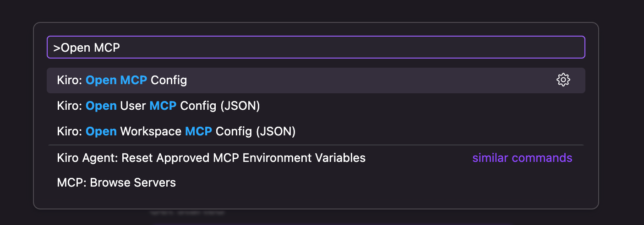Run Kiro: Open MCP Config command
The height and width of the screenshot is (225, 644).
[122, 80]
